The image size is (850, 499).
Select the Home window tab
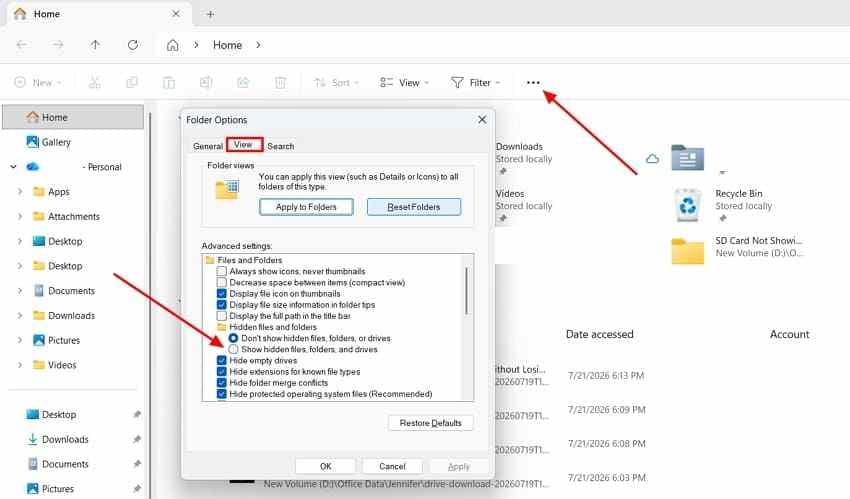click(98, 14)
